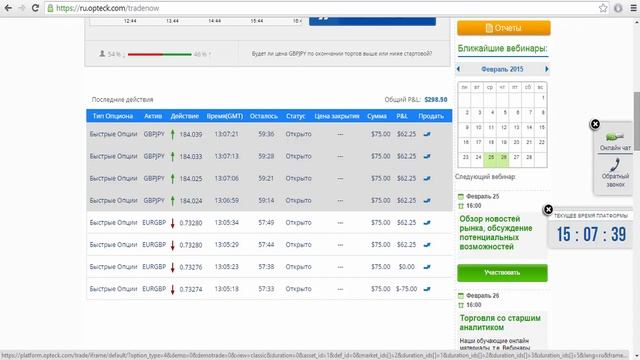This screenshot has width=640, height=360.
Task: Click the platform time clock 15:07:39
Action: click(x=591, y=234)
